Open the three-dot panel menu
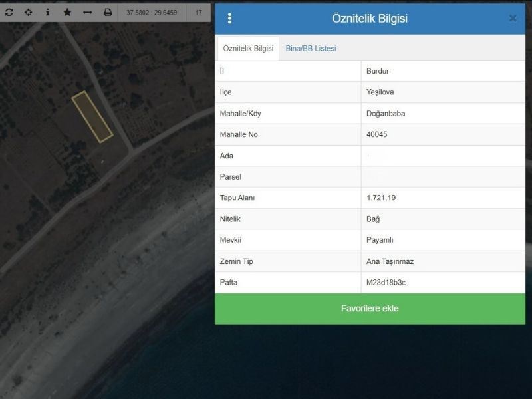 coord(230,19)
